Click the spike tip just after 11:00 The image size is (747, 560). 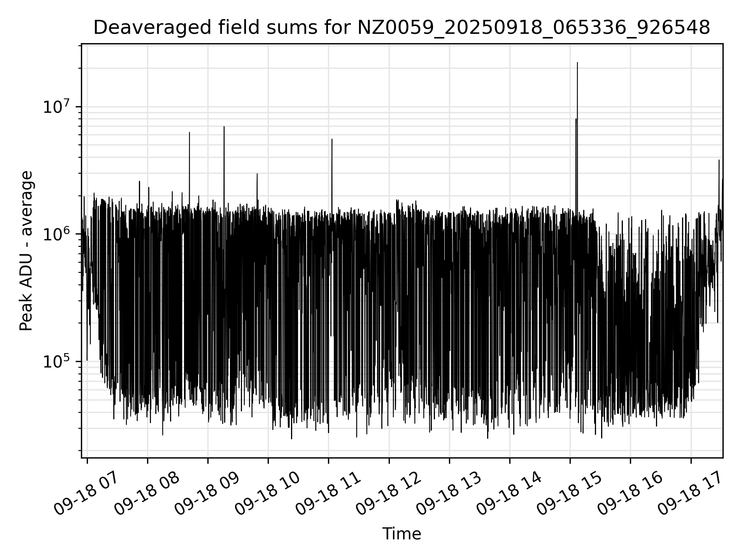332,139
